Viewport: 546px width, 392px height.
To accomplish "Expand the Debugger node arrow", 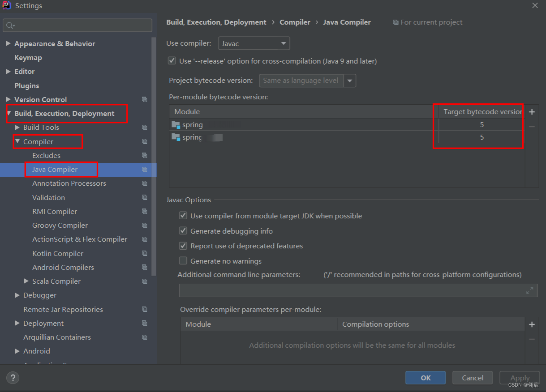I will click(17, 295).
